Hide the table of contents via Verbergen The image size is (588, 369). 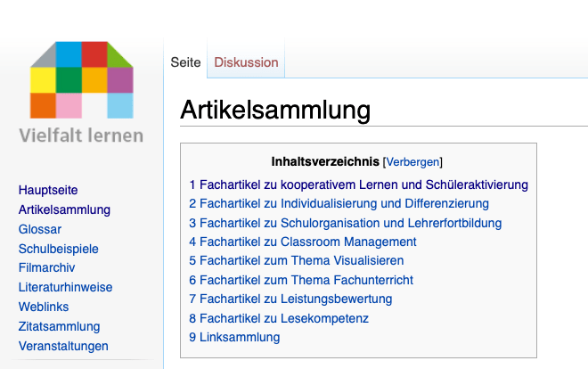tap(412, 162)
